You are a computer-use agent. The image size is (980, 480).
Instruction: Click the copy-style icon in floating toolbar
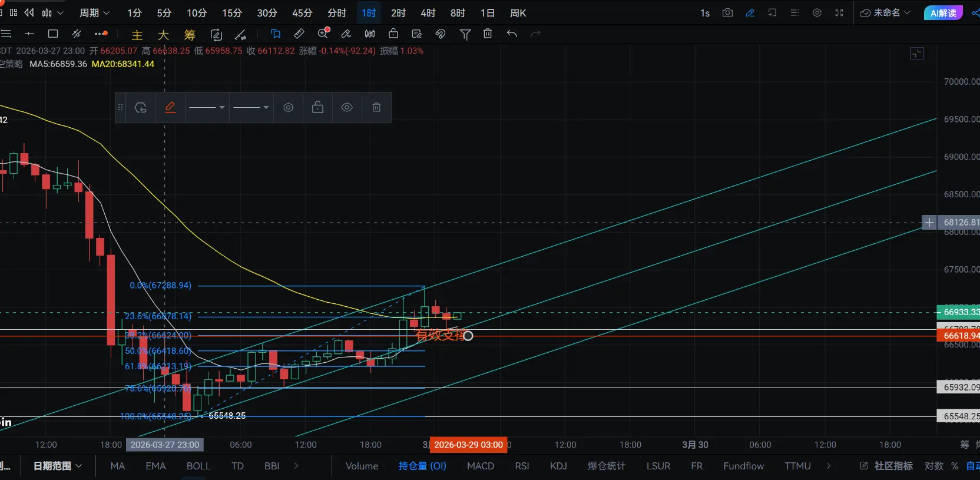coord(141,107)
